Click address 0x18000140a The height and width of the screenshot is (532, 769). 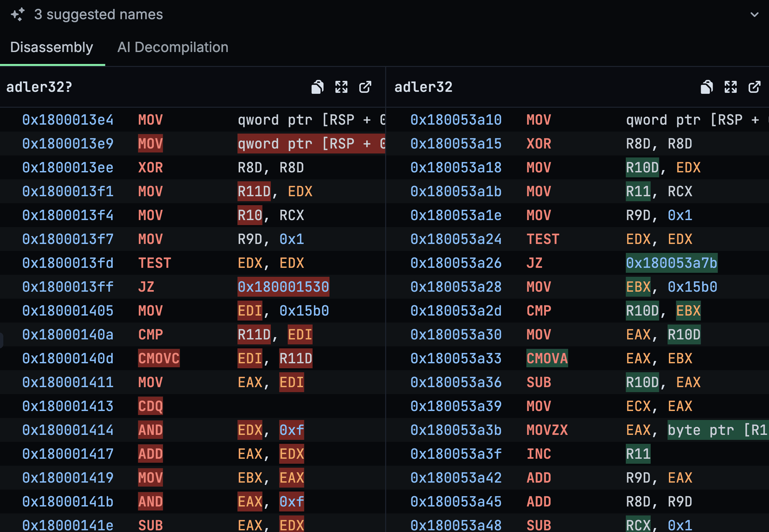pos(68,335)
